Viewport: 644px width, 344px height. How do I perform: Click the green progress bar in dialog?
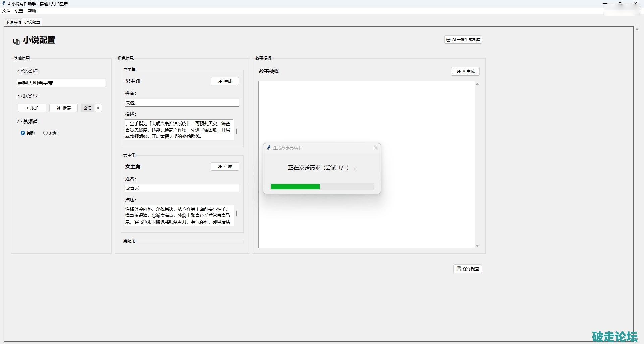(295, 187)
